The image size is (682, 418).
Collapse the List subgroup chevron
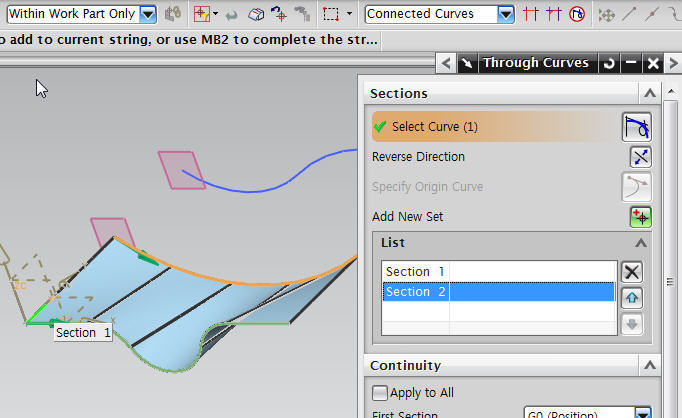(x=641, y=243)
